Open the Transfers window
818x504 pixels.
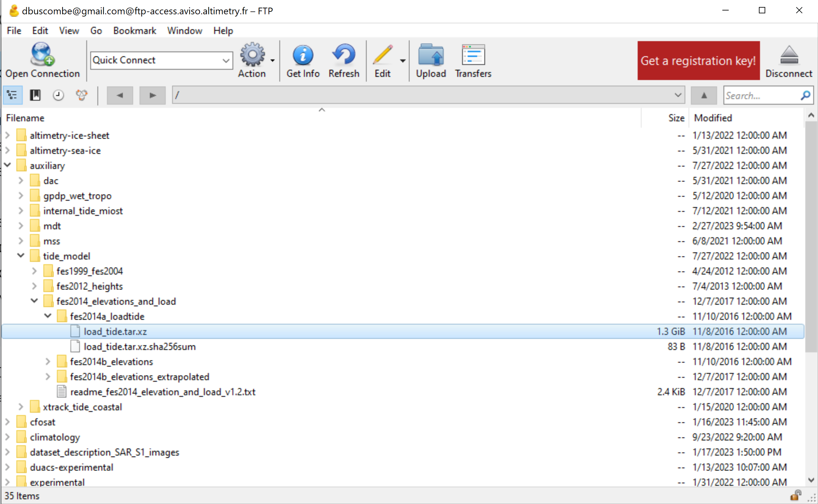point(473,60)
